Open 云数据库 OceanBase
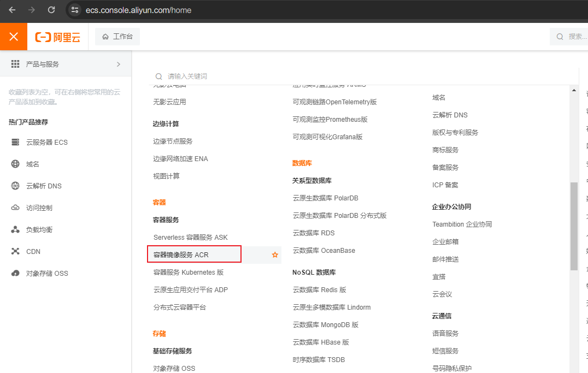588x373 pixels. pos(324,251)
